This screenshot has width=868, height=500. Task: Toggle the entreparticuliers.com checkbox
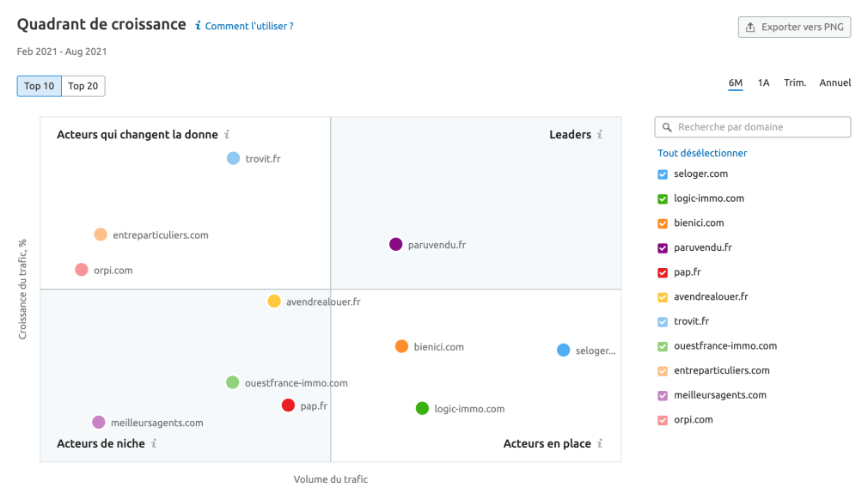(x=663, y=371)
